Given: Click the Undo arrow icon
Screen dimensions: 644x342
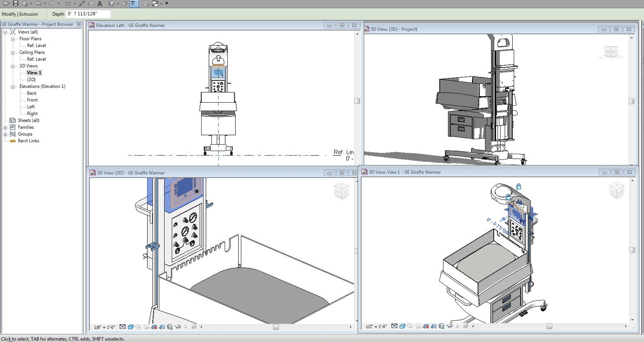Looking at the screenshot, I should coord(38,3).
